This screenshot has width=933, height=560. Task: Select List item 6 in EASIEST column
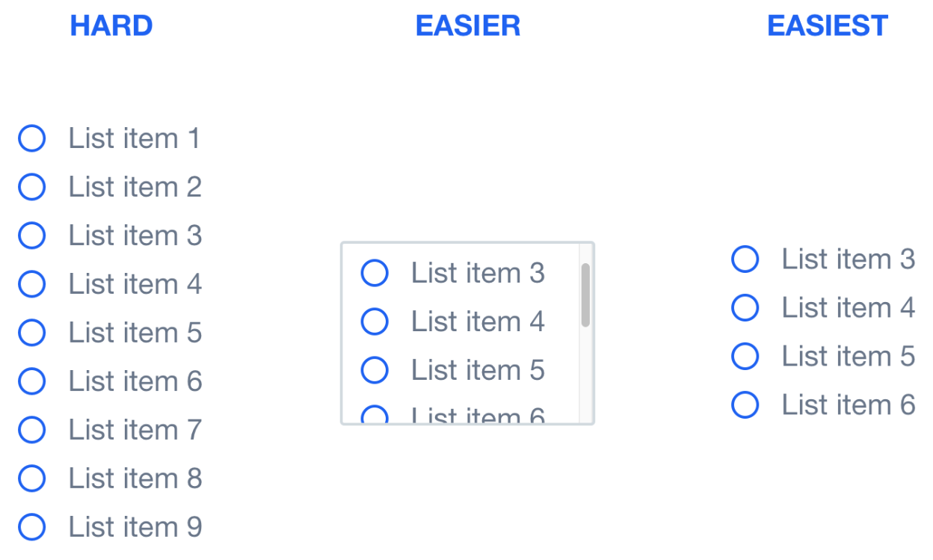click(x=745, y=405)
